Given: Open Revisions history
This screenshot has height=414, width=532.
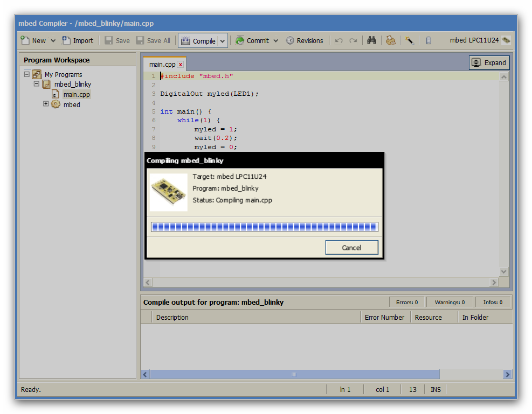Looking at the screenshot, I should tap(305, 41).
